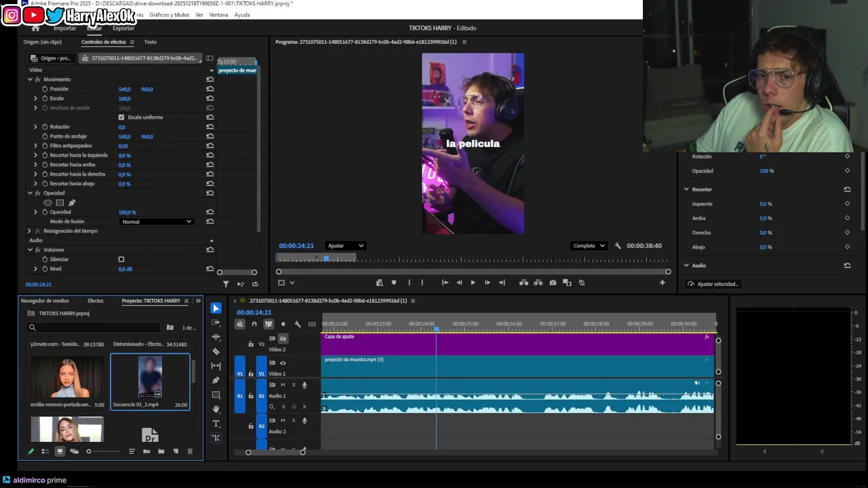Open the Controles de efectos tab
Image resolution: width=868 pixels, height=488 pixels.
104,42
